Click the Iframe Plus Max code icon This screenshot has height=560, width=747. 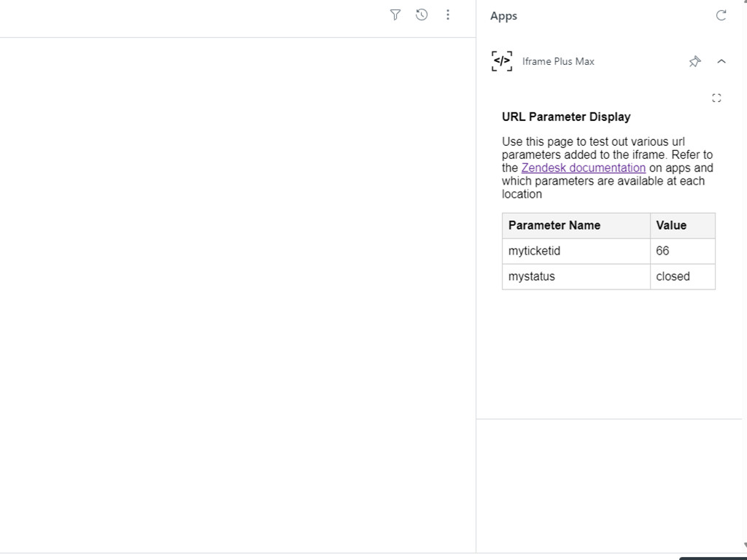pos(502,61)
